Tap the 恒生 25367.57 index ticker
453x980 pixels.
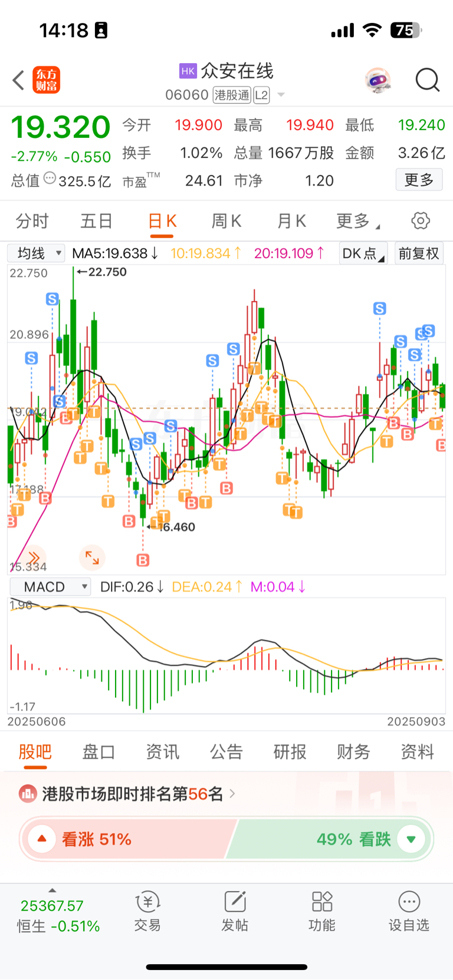point(58,916)
